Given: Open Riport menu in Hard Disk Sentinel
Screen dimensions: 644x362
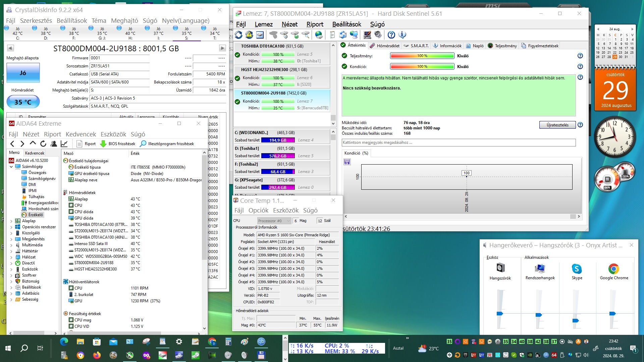Looking at the screenshot, I should pos(315,24).
